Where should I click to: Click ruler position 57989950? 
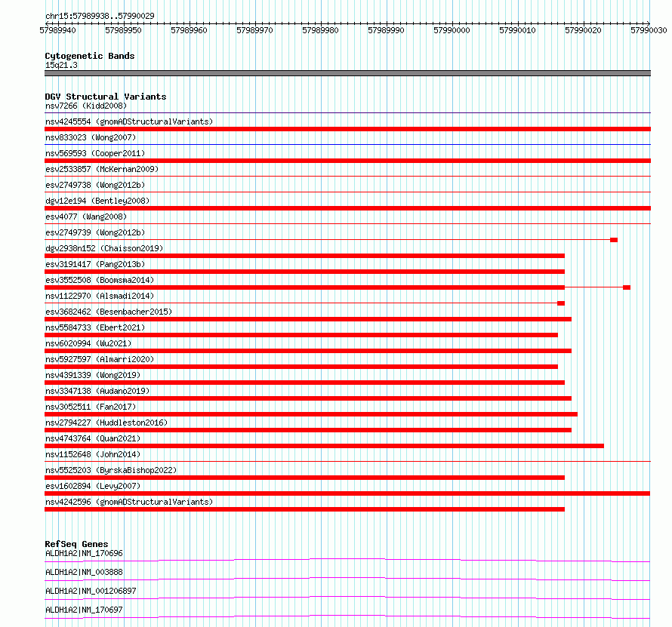coord(123,30)
